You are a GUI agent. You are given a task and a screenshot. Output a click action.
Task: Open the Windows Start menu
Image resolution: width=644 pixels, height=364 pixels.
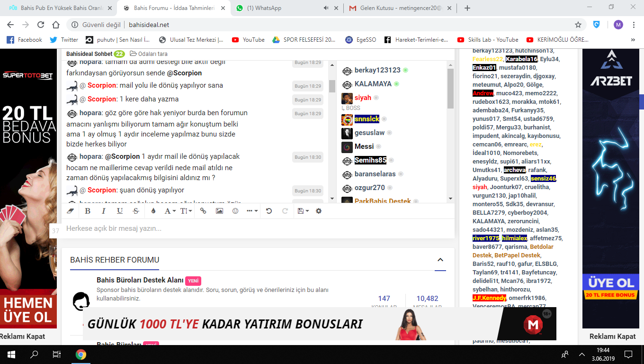point(11,354)
